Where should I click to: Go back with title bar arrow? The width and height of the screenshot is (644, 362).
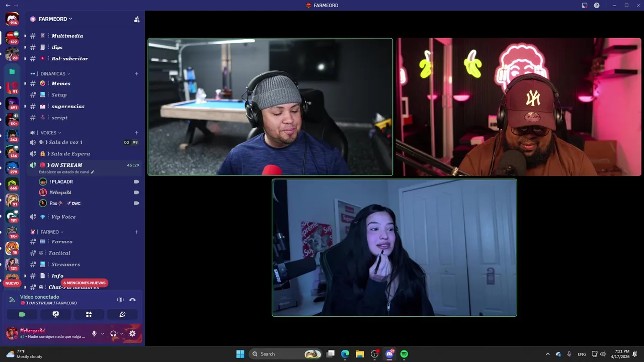click(x=8, y=6)
